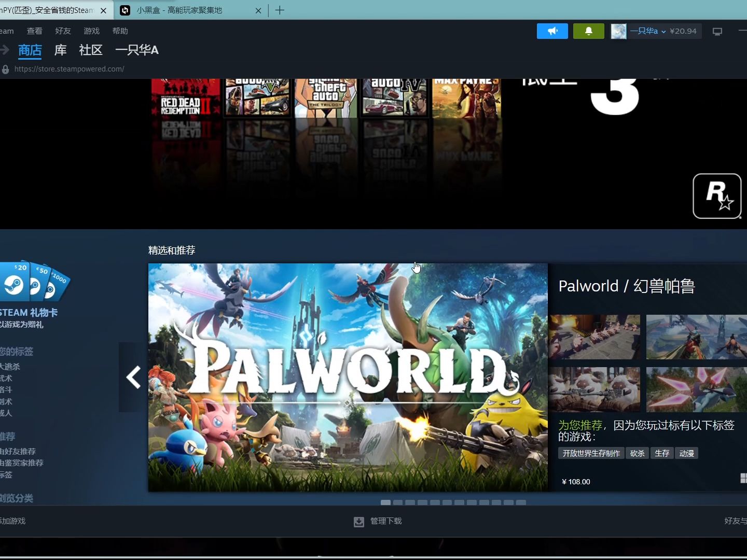
Task: Open the green bell notifications button
Action: click(x=589, y=31)
